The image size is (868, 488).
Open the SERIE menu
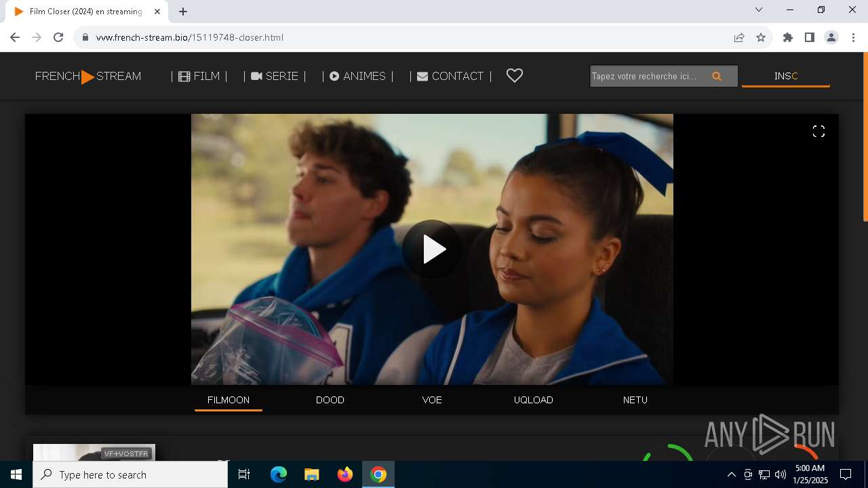pos(275,76)
